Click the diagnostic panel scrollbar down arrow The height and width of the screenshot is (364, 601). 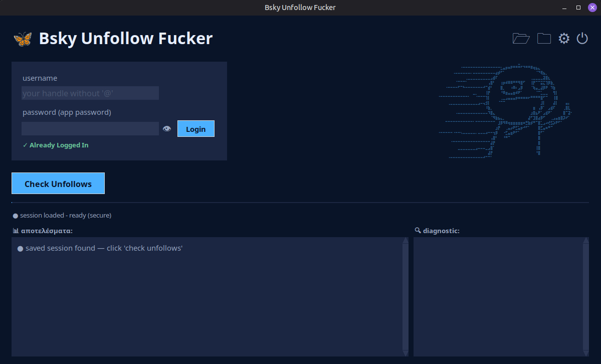[585, 353]
